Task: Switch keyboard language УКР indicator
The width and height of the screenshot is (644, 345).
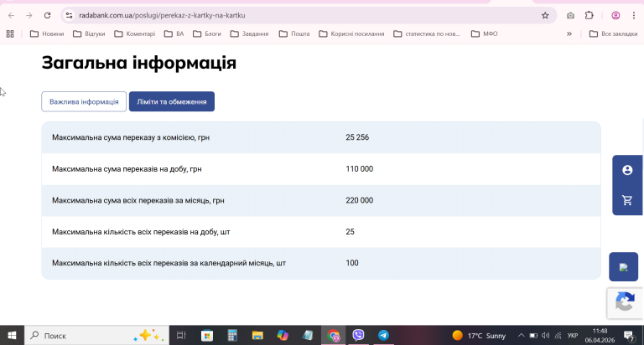Action: pos(573,336)
